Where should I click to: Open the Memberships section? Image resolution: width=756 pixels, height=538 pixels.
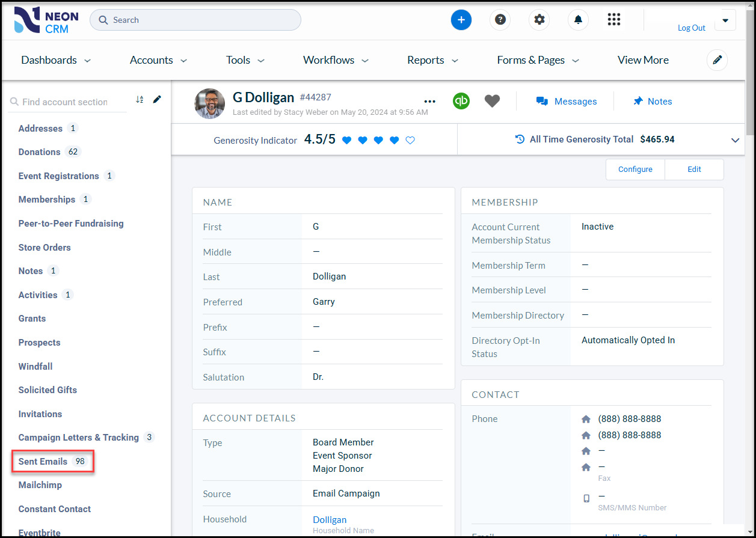(x=47, y=200)
